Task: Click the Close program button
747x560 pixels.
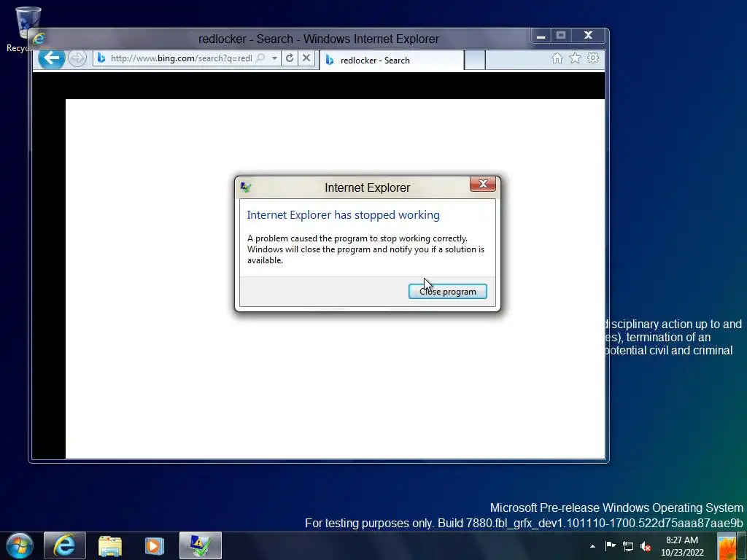Action: point(447,292)
